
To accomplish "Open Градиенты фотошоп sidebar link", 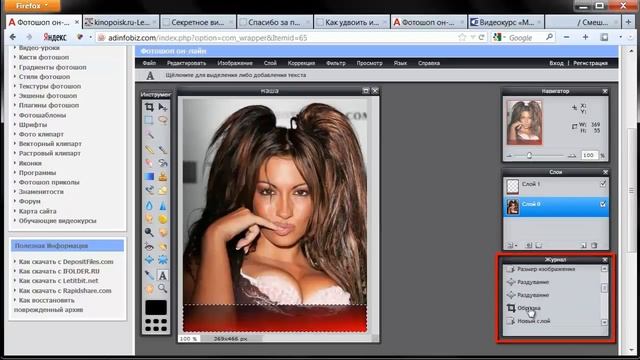I will [x=52, y=67].
